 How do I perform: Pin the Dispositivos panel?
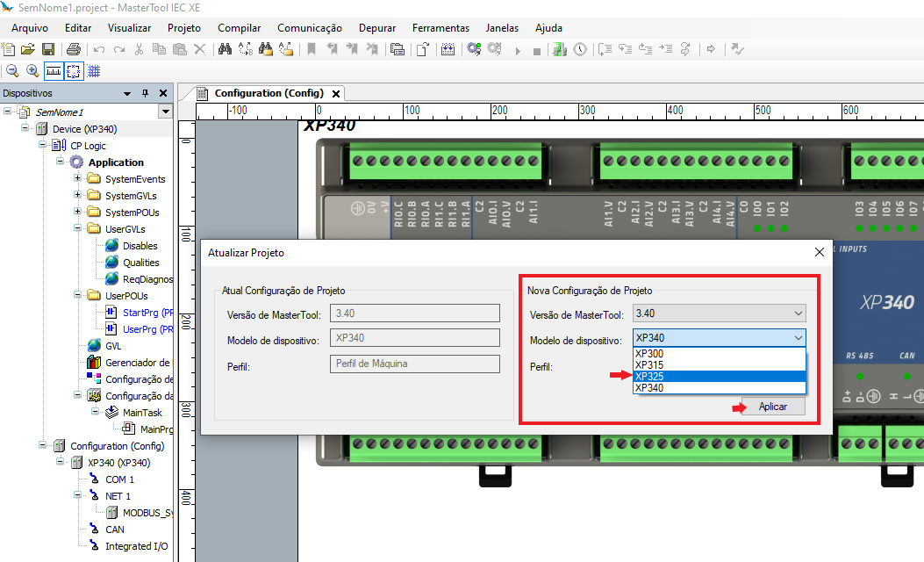[145, 93]
